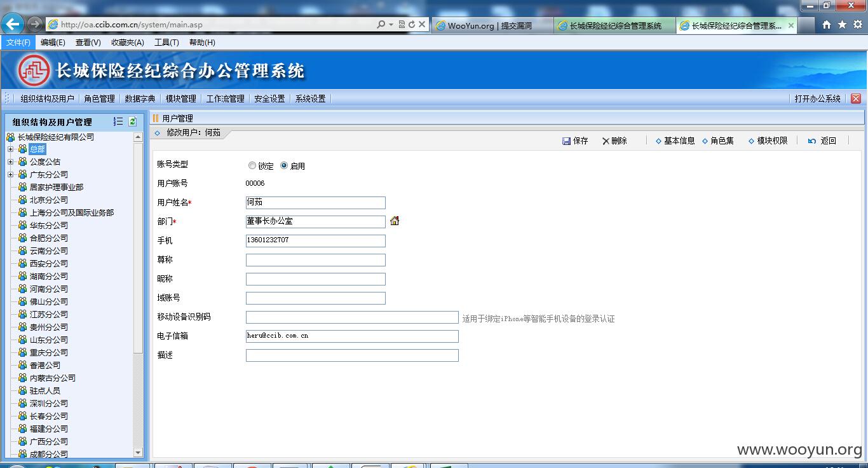Viewport: 868px width, 468px height.
Task: Click the 移动设备识别码 input field
Action: 352,317
